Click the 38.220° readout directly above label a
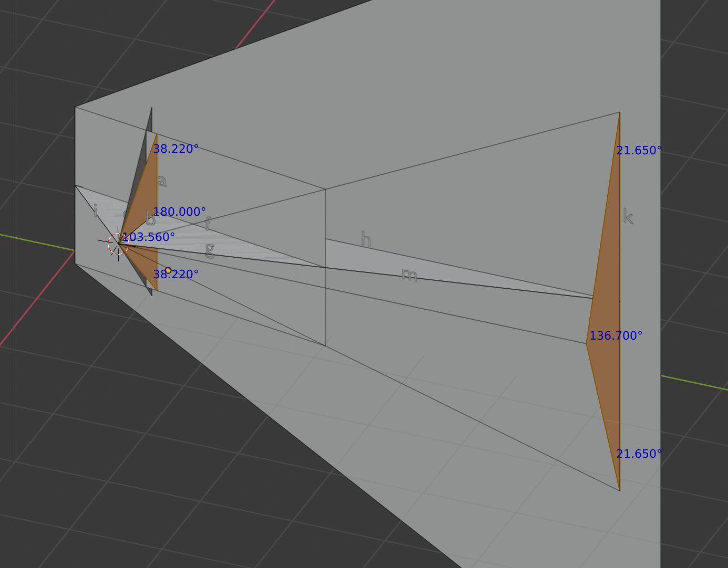728x568 pixels. point(175,149)
